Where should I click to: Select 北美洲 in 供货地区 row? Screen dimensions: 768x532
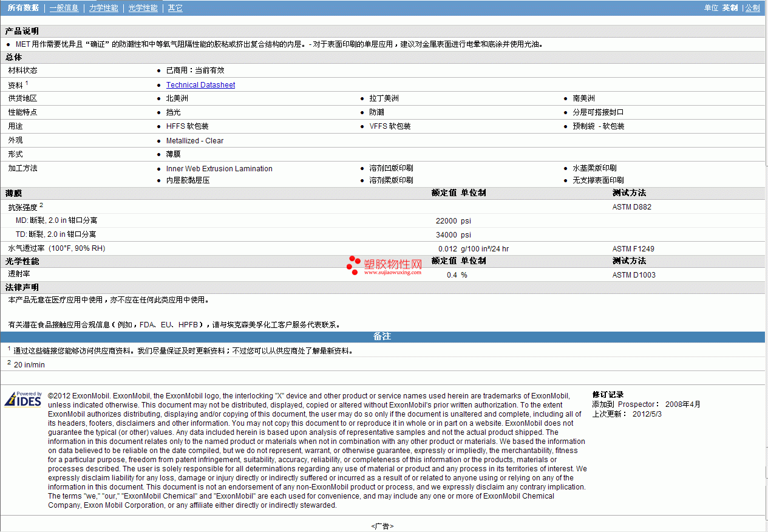point(177,98)
